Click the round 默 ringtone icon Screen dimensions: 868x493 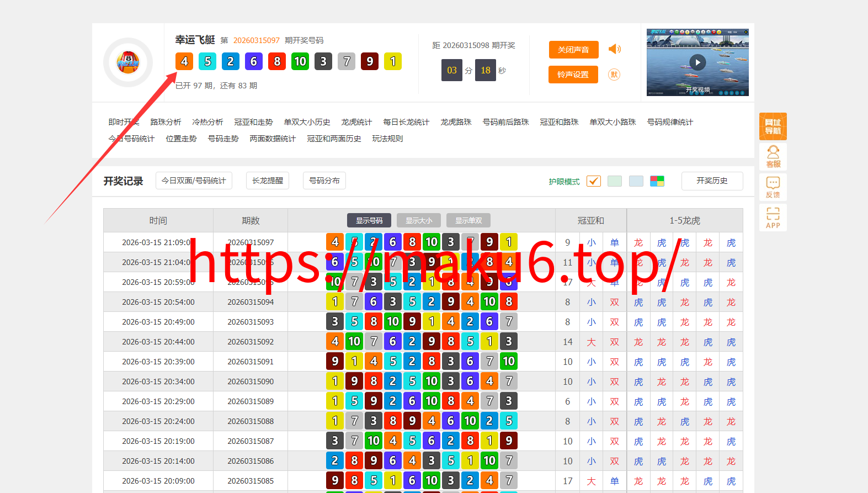tap(614, 75)
